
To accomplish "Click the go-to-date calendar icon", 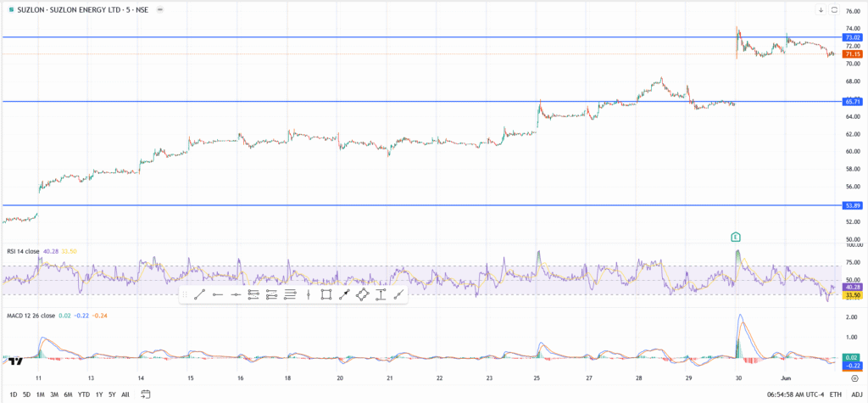I will pos(146,394).
